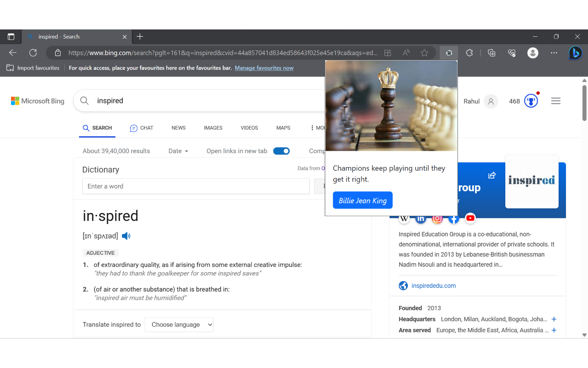Open the Instagram profile icon
Image resolution: width=588 pixels, height=368 pixels.
pos(437,219)
